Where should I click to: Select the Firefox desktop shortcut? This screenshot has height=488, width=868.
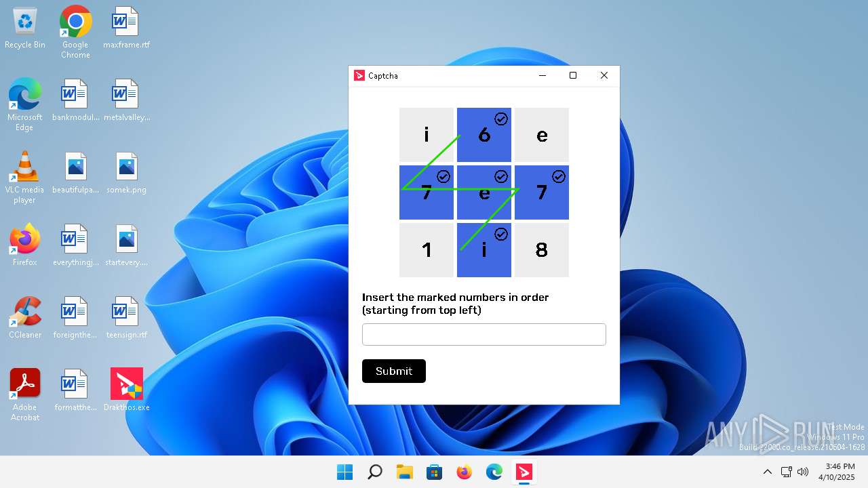(x=25, y=245)
